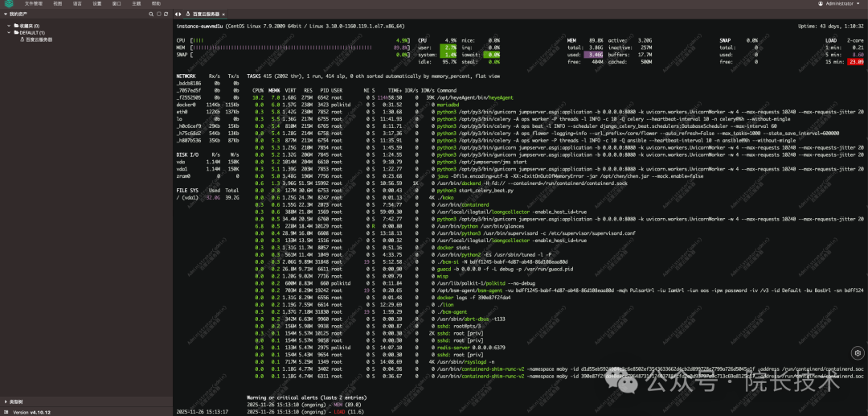Click the Version v4.10.12 label
Image resolution: width=868 pixels, height=416 pixels.
32,412
